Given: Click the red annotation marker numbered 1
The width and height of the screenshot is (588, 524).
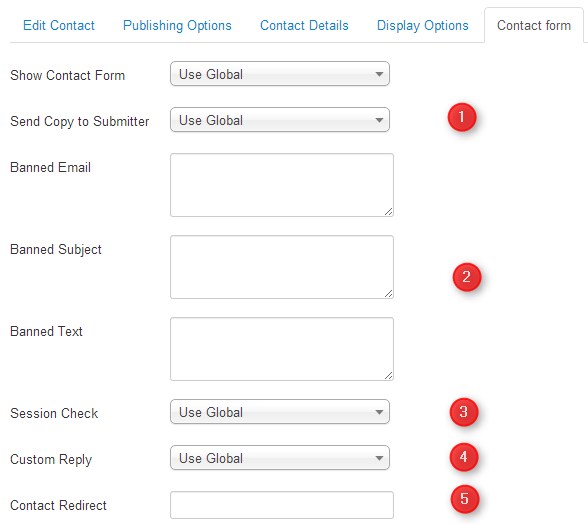Looking at the screenshot, I should point(462,117).
